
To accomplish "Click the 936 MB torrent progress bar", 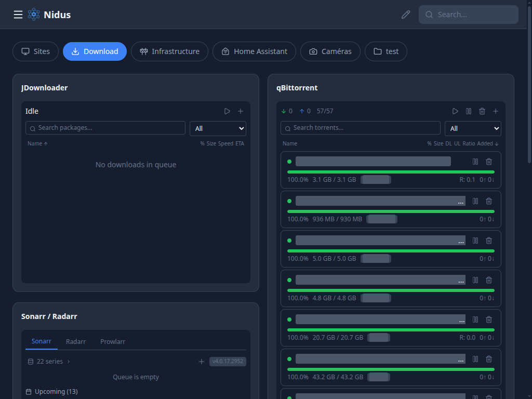I will pyautogui.click(x=391, y=211).
